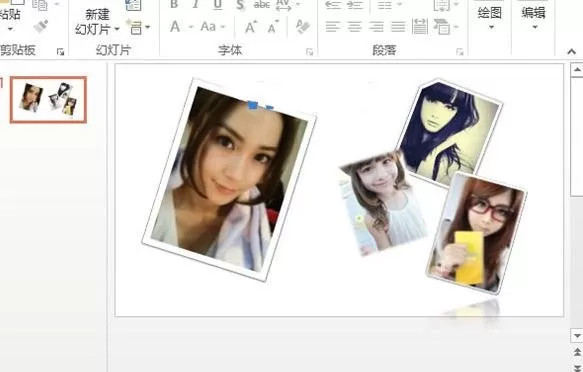Viewport: 583px width, 372px height.
Task: Select the format painter brush
Action: 40,26
